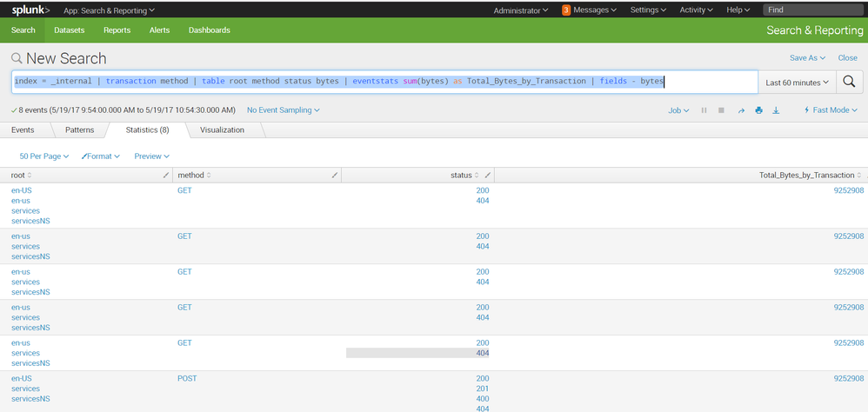The image size is (868, 412).
Task: Sort by method column
Action: point(194,176)
